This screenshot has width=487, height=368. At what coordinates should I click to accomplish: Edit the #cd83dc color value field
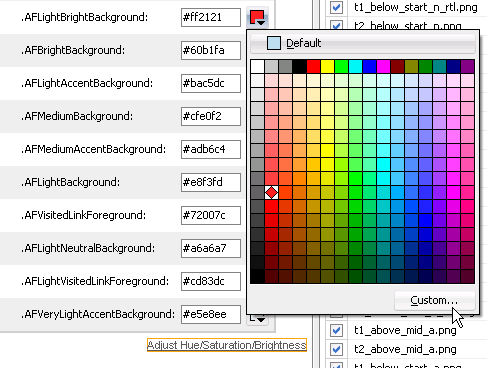(211, 281)
